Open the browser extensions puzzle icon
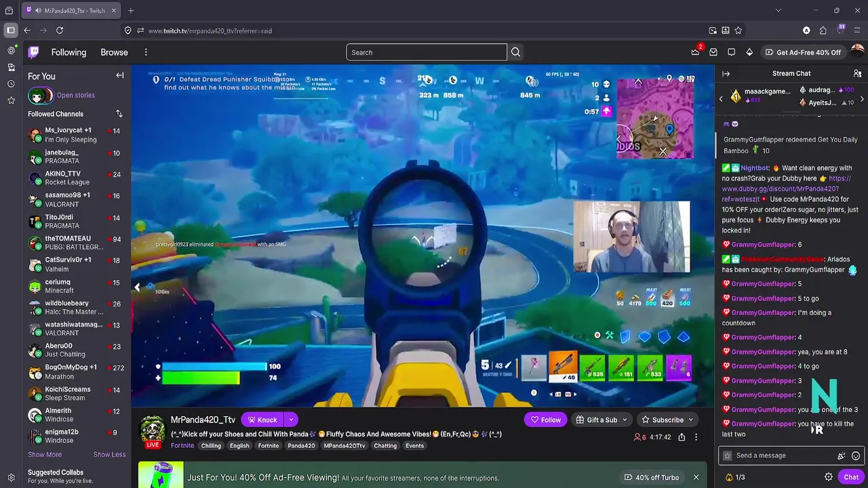This screenshot has height=488, width=868. point(823,30)
